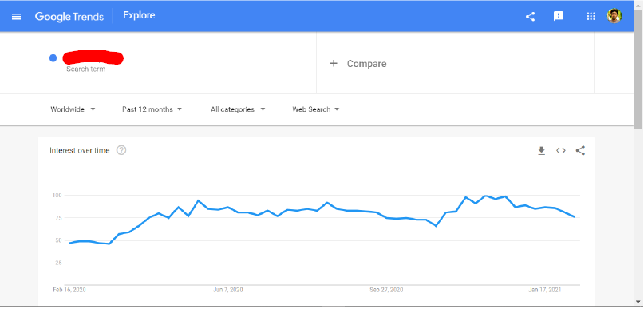644x309 pixels.
Task: Click the Compare add term button
Action: tap(358, 64)
